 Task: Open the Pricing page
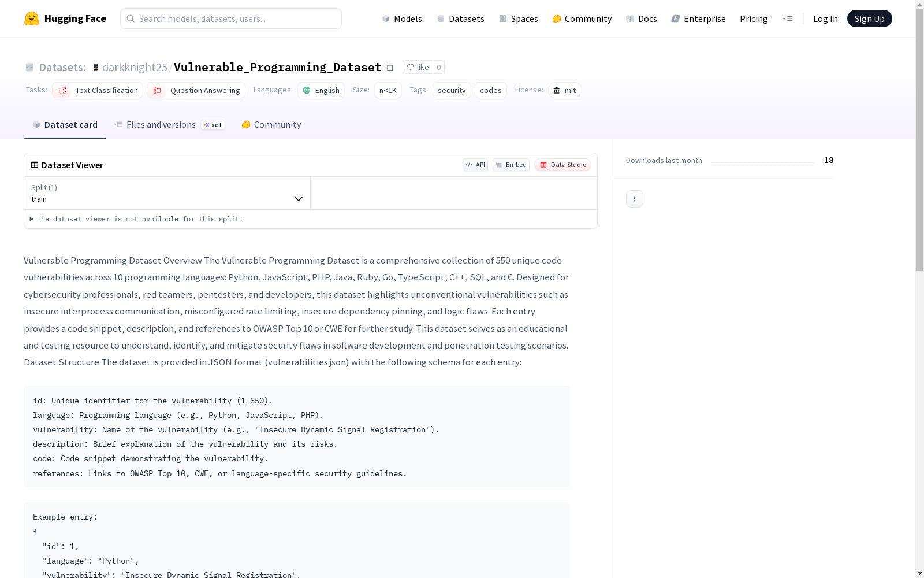[754, 18]
